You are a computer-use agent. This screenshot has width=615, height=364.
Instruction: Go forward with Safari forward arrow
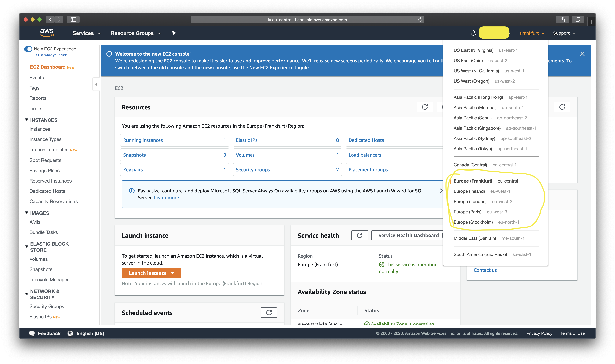(x=59, y=19)
